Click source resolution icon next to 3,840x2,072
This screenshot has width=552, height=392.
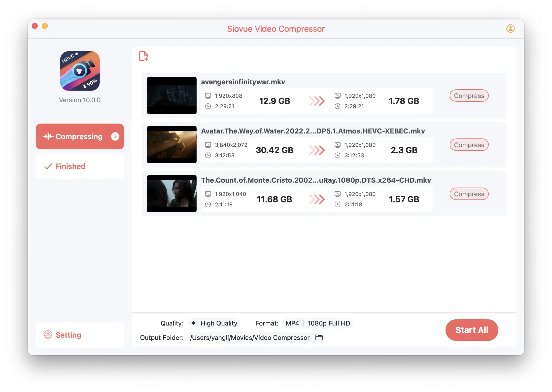208,145
